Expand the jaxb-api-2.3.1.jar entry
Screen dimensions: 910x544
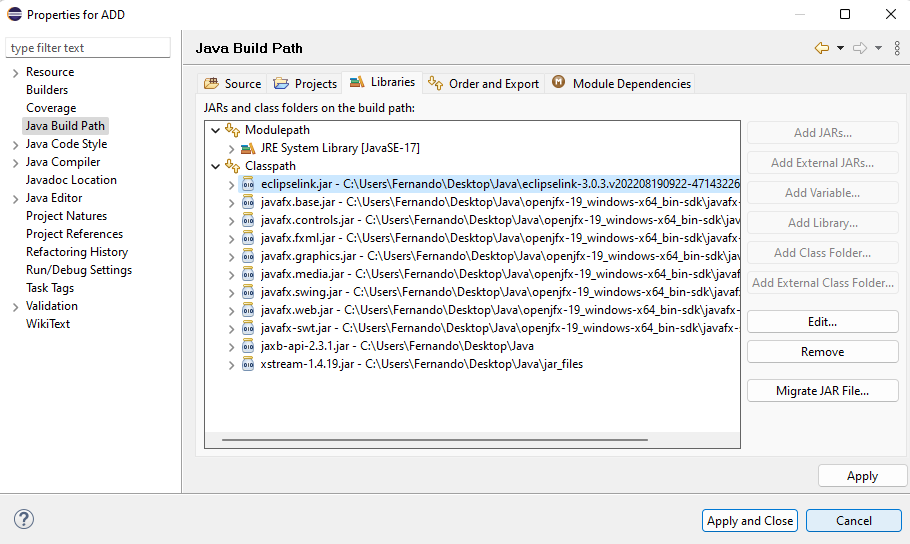pos(231,347)
